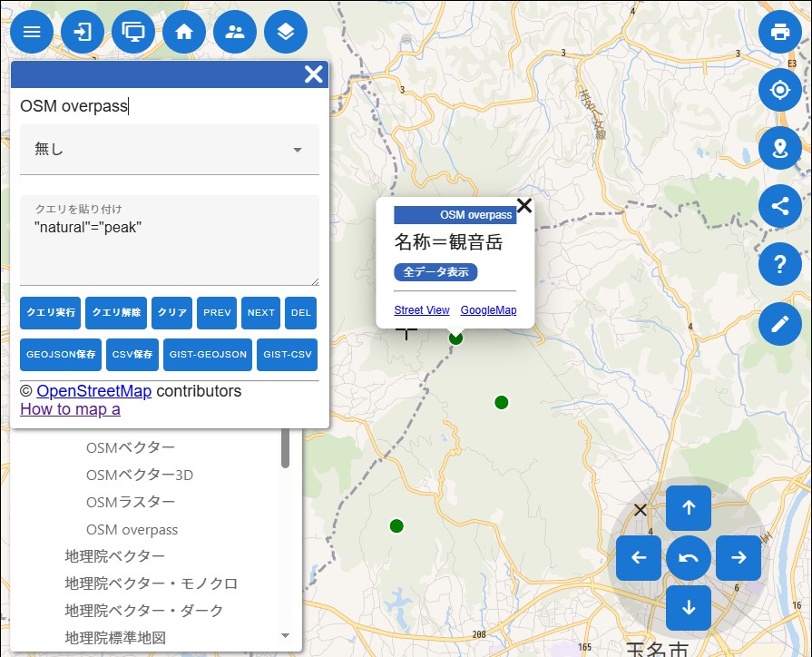
Task: Click the query paste text area
Action: [x=170, y=250]
